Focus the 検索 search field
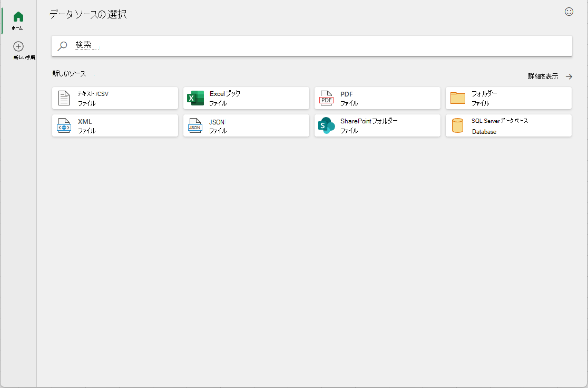 311,46
